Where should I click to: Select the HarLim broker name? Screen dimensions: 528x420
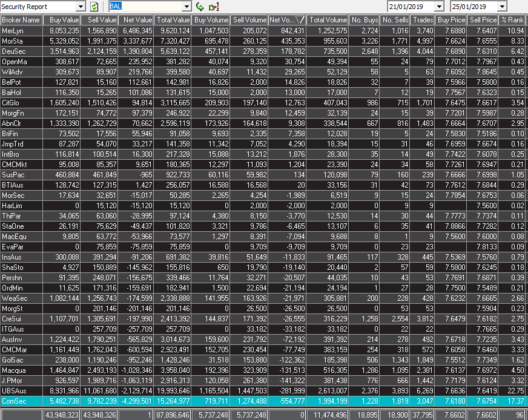tap(12, 206)
